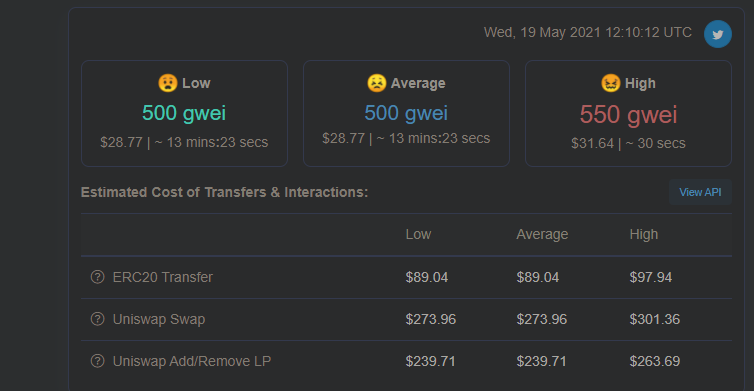Click the High column header
This screenshot has width=754, height=391.
coord(644,234)
